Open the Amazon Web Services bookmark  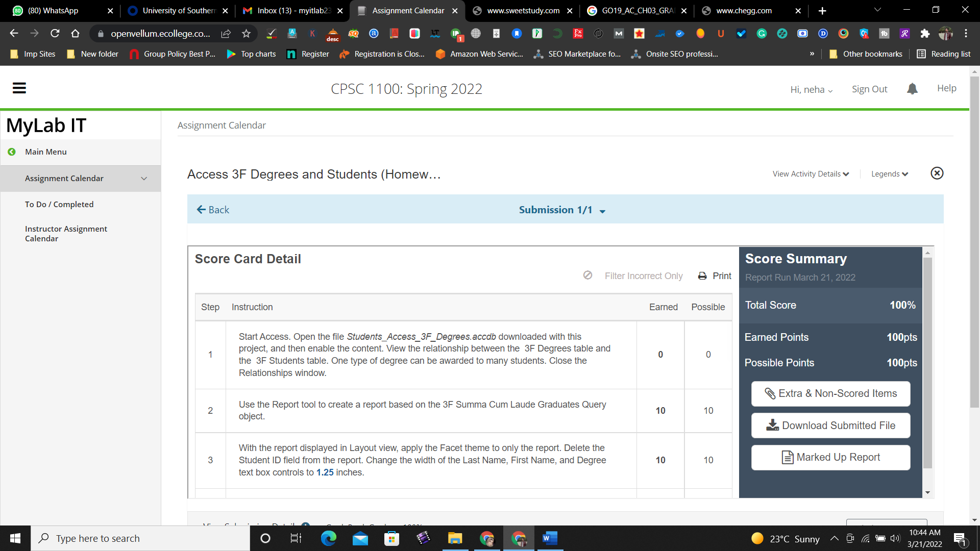479,54
